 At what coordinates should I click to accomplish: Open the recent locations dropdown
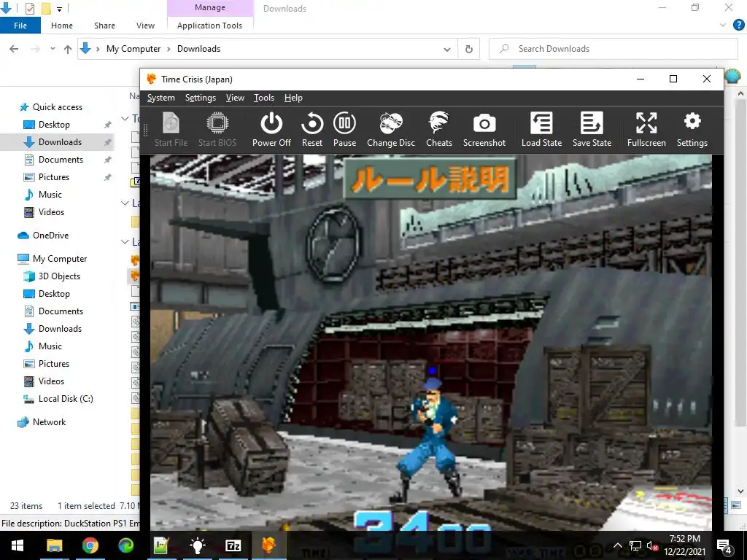(53, 49)
